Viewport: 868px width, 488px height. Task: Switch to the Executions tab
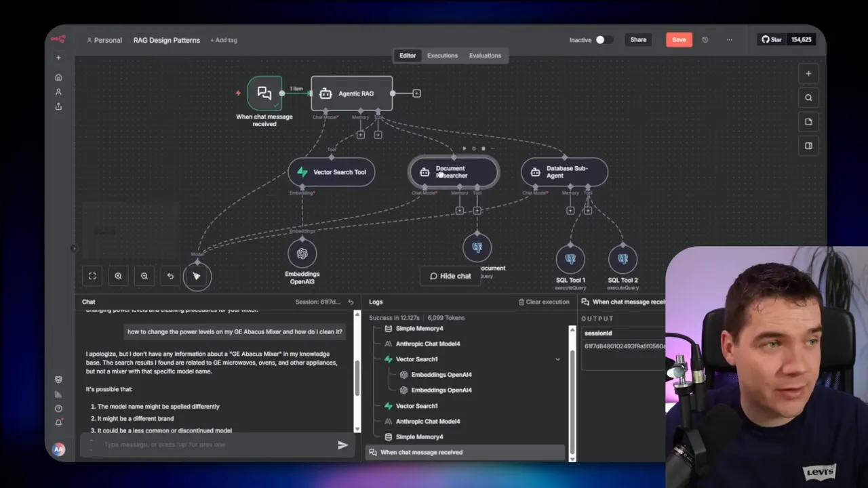click(442, 55)
